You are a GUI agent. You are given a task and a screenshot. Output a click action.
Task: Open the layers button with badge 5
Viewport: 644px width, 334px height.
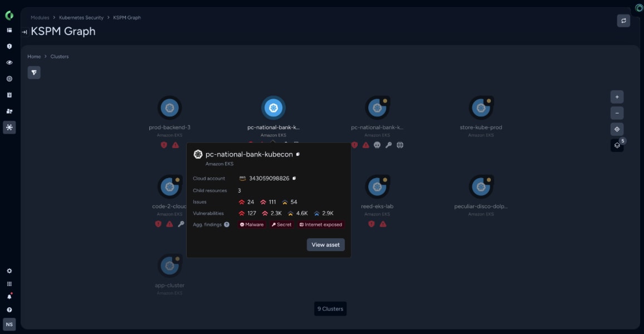click(617, 145)
